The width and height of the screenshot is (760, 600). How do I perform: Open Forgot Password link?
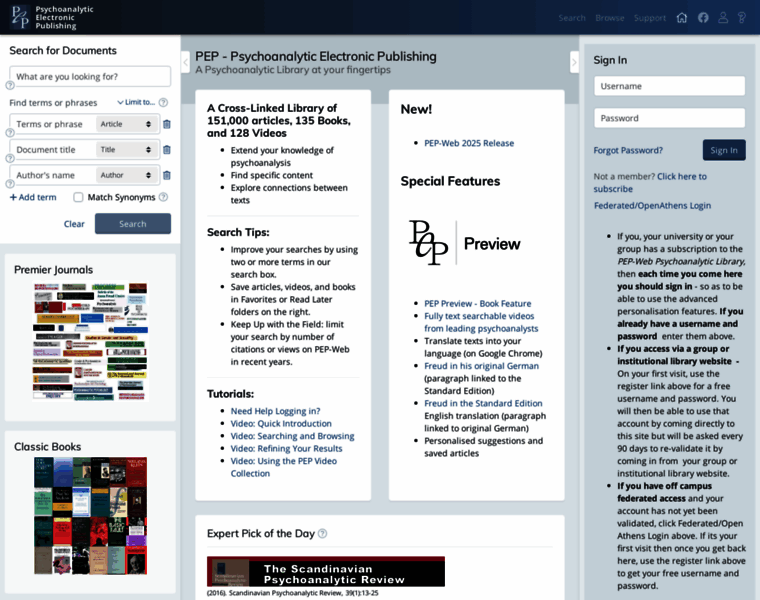[x=628, y=150]
